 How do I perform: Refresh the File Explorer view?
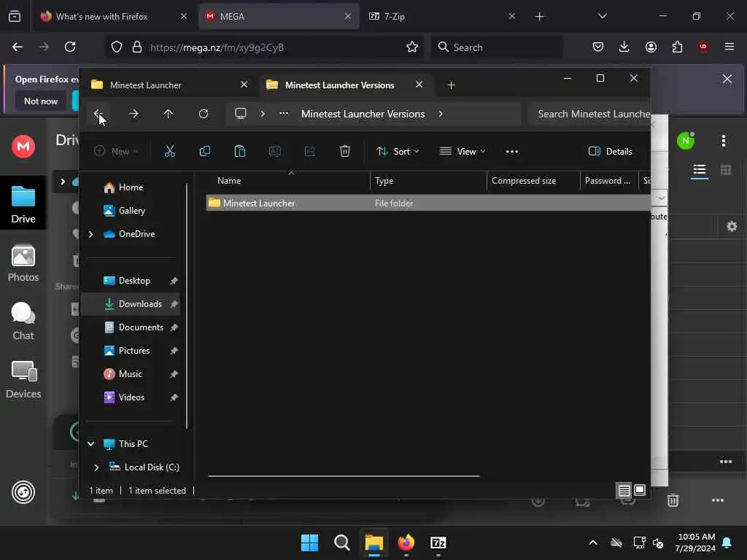click(204, 114)
